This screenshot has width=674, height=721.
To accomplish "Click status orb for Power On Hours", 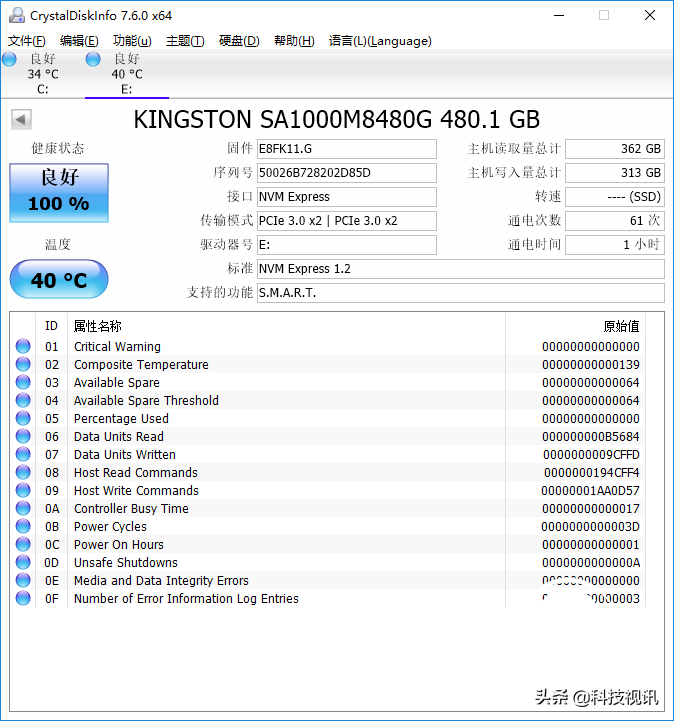I will [23, 544].
